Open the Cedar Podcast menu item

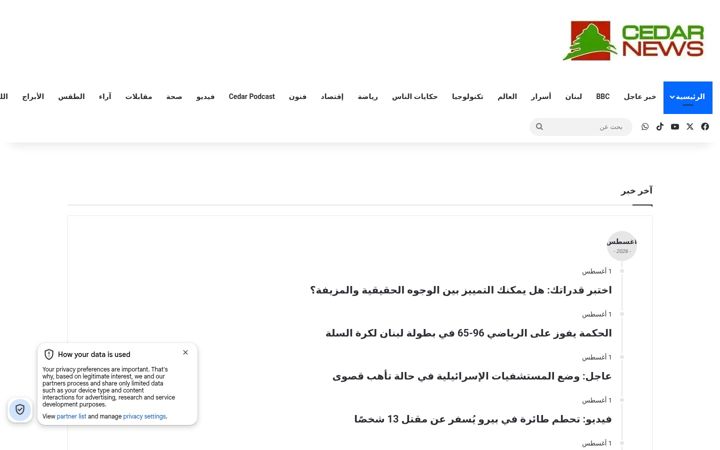252,96
